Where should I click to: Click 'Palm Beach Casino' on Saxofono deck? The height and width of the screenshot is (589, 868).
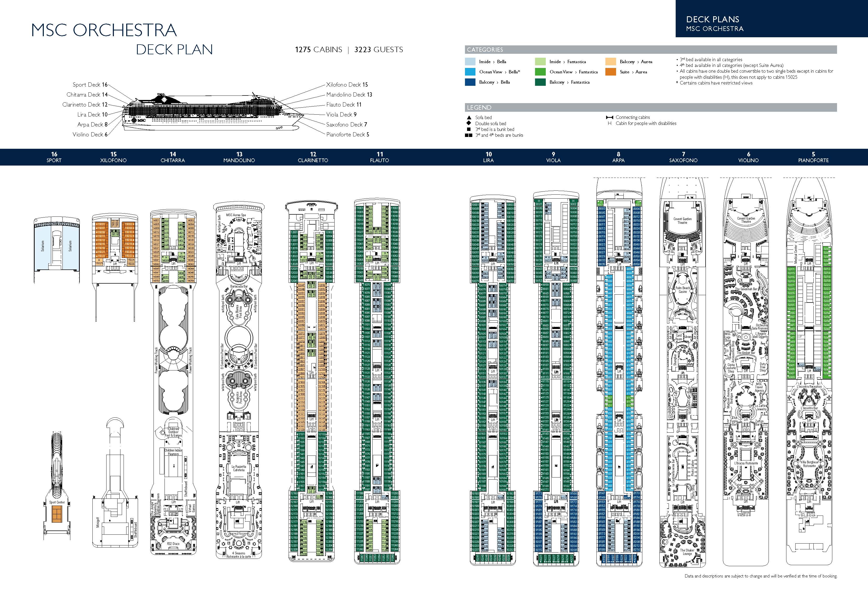click(x=682, y=290)
